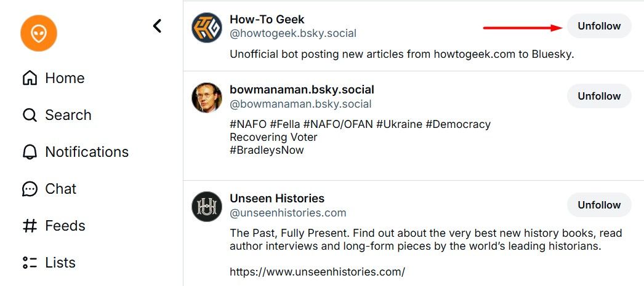Open the Unseen Histories logo avatar

tap(207, 206)
